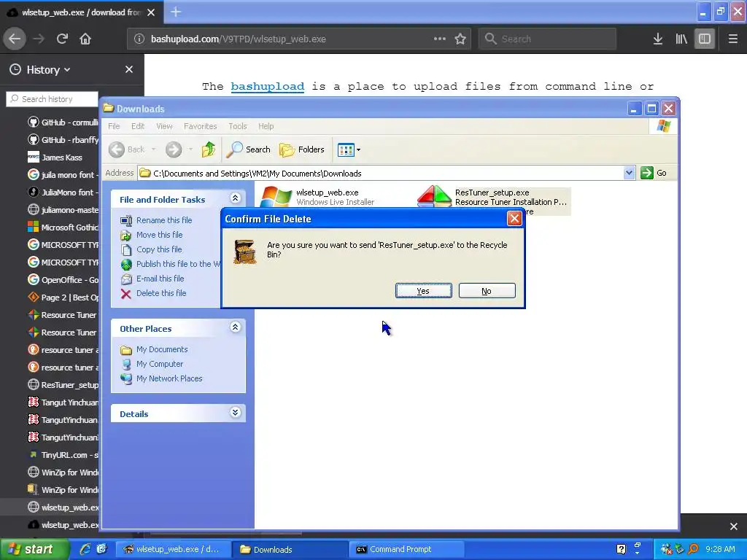Viewport: 747px width, 560px height.
Task: Expand the Address bar dropdown
Action: (x=629, y=173)
